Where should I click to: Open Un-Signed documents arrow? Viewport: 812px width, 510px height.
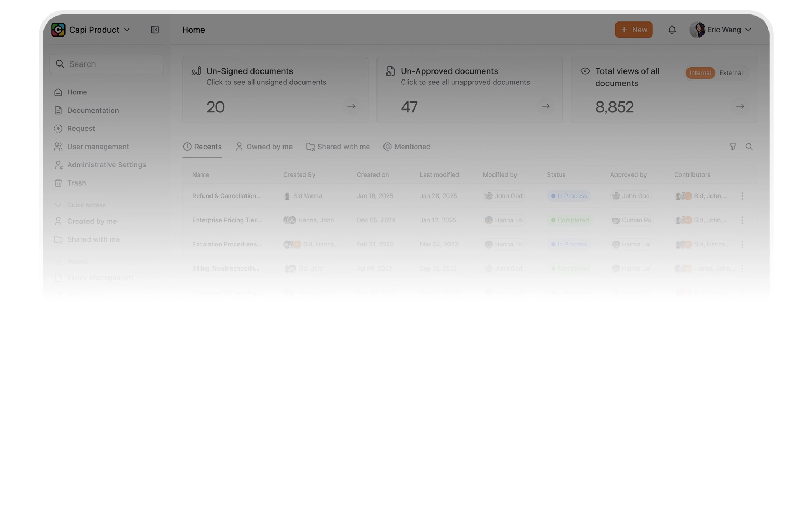point(351,106)
